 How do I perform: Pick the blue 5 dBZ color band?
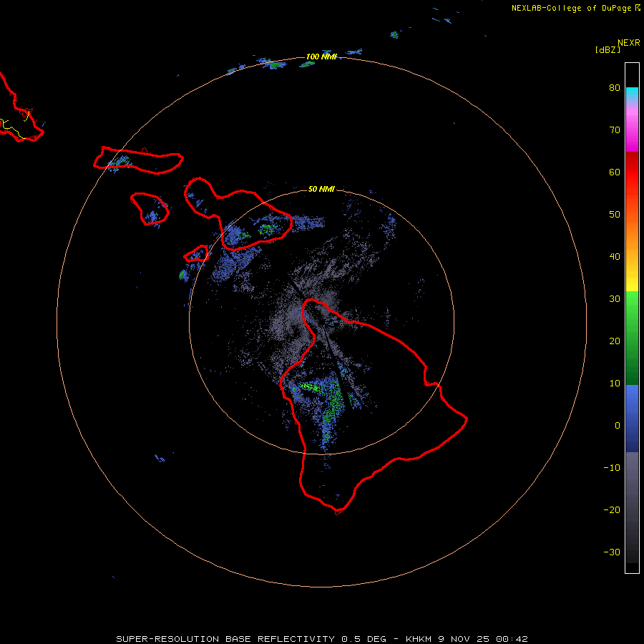pos(632,404)
